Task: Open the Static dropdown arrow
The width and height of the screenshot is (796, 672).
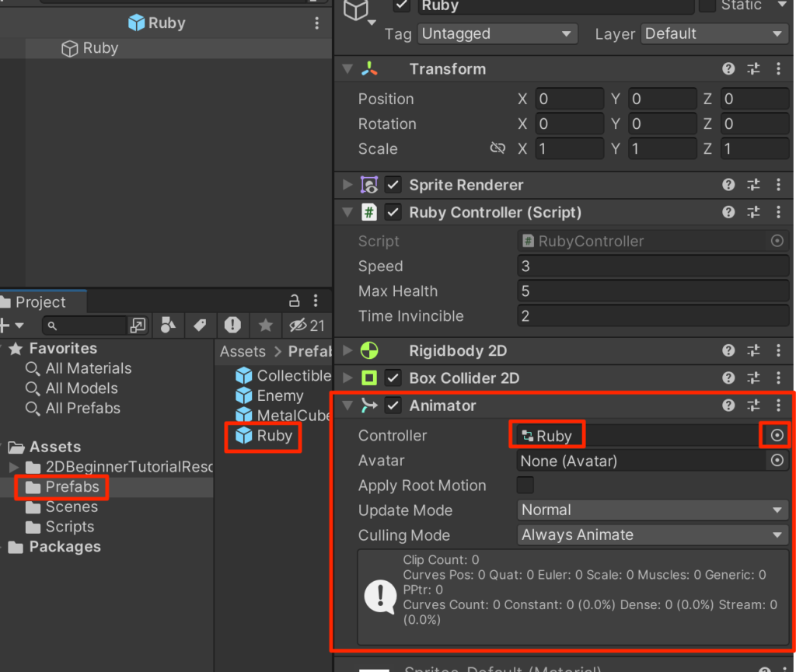Action: pyautogui.click(x=782, y=5)
